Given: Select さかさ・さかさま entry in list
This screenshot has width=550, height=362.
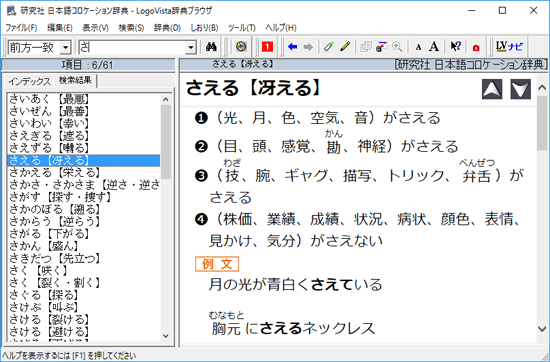Looking at the screenshot, I should [x=84, y=185].
